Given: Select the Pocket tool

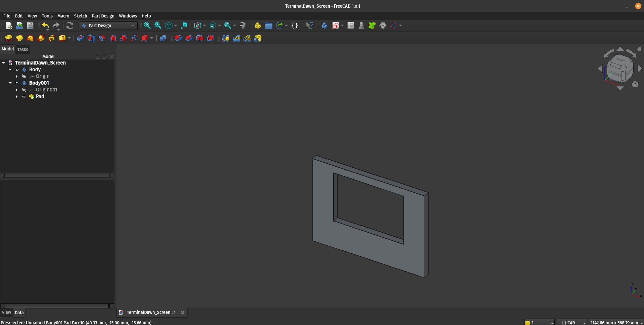Looking at the screenshot, I should click(x=80, y=38).
